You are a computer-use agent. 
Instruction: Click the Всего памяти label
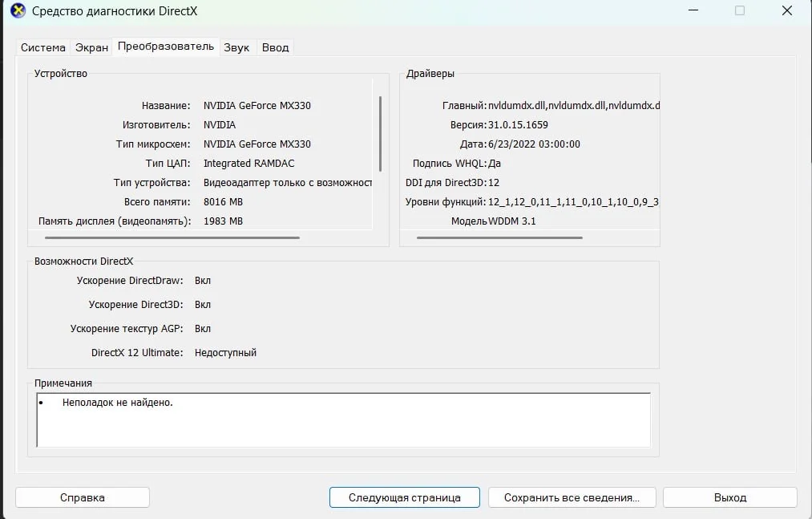(157, 201)
